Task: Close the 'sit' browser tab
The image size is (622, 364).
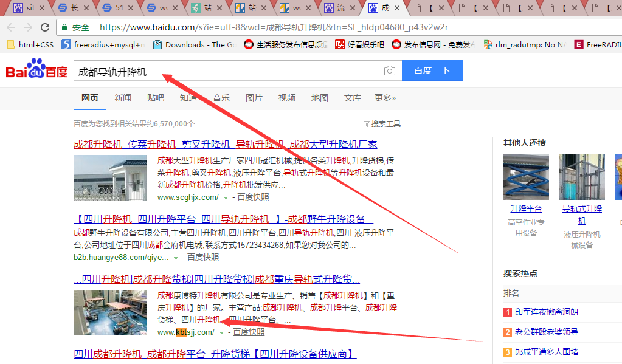Action: pos(42,7)
